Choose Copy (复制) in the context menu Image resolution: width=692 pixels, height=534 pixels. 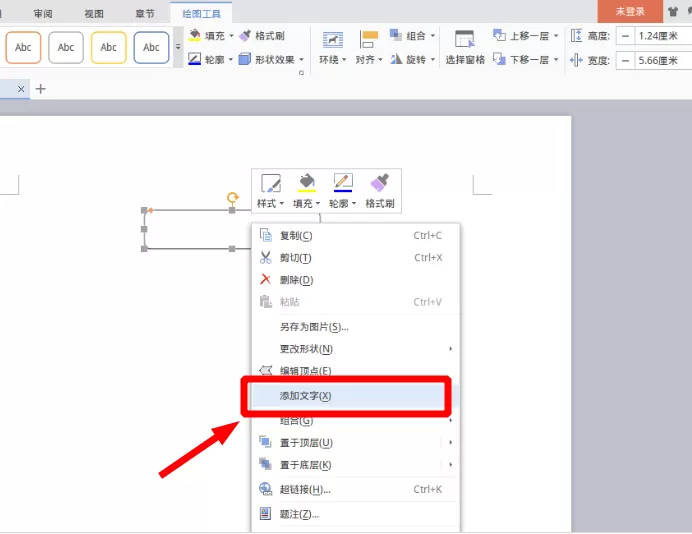click(356, 236)
